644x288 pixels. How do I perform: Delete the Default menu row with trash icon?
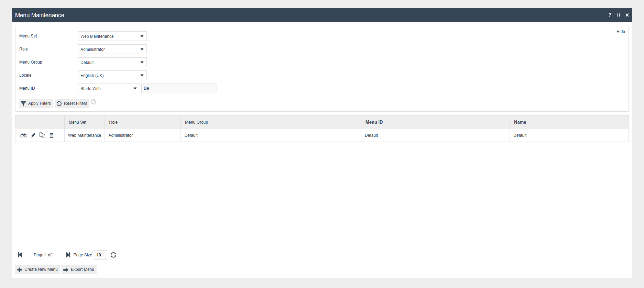(52, 135)
